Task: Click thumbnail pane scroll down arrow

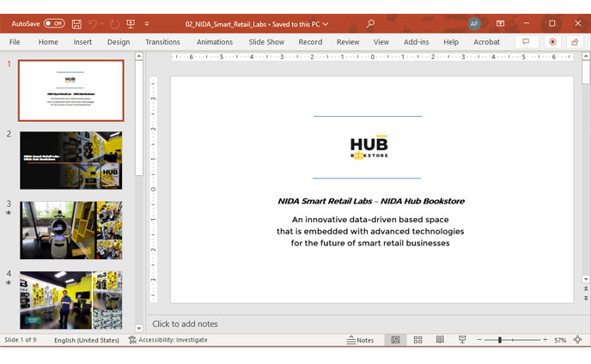Action: coord(139,328)
